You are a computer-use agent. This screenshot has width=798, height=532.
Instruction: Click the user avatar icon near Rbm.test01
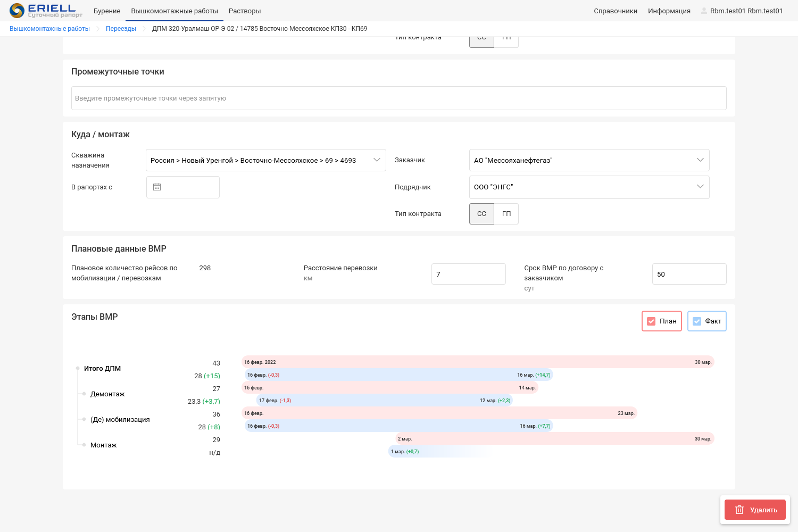(x=704, y=11)
